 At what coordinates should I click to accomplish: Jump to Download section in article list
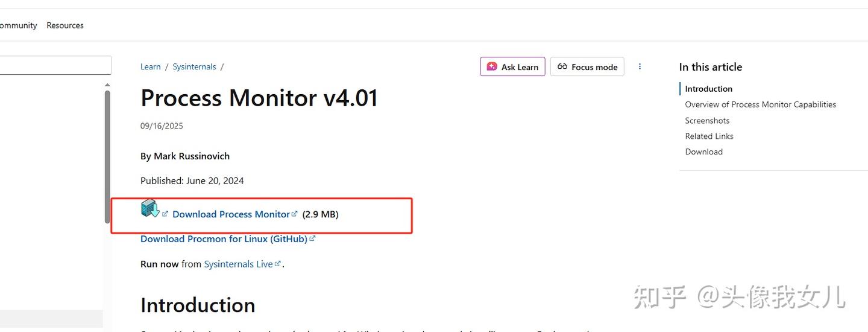click(704, 152)
